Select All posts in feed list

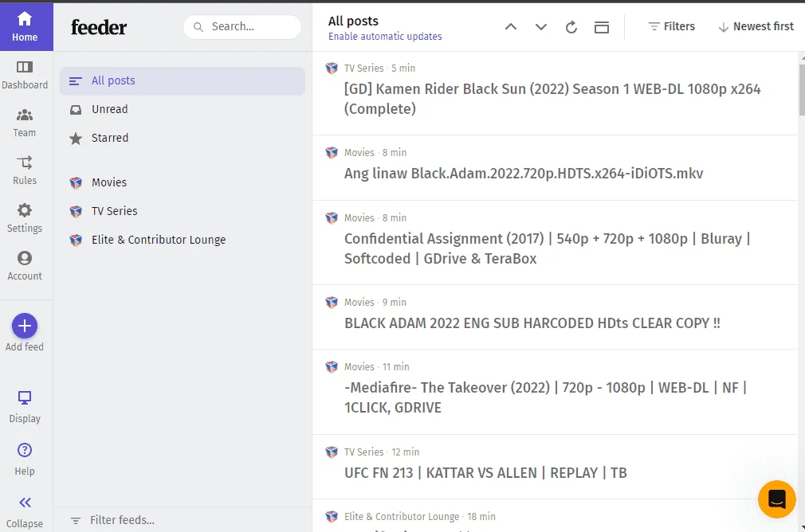(x=183, y=81)
